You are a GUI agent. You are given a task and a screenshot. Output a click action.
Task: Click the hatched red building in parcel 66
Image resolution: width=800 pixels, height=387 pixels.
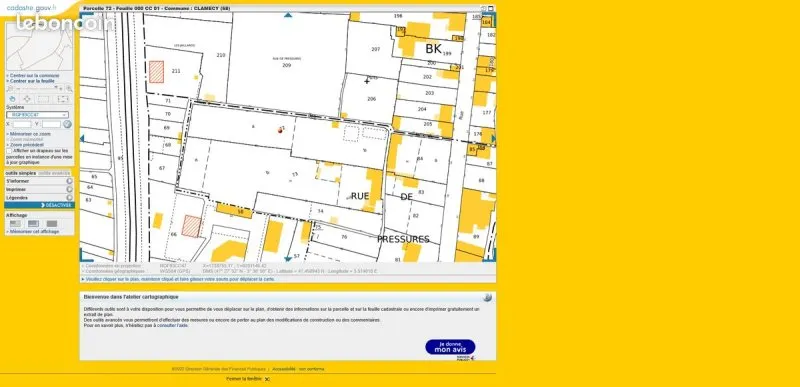coord(192,226)
